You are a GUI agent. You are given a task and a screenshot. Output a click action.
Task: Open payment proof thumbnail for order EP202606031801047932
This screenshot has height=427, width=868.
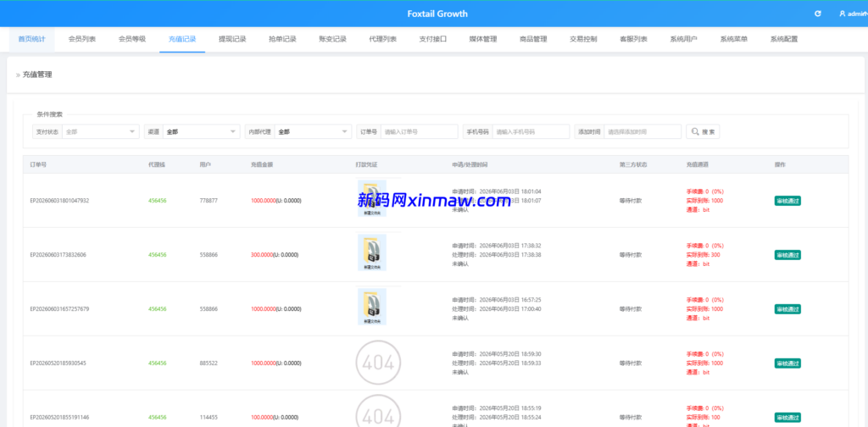tap(372, 198)
